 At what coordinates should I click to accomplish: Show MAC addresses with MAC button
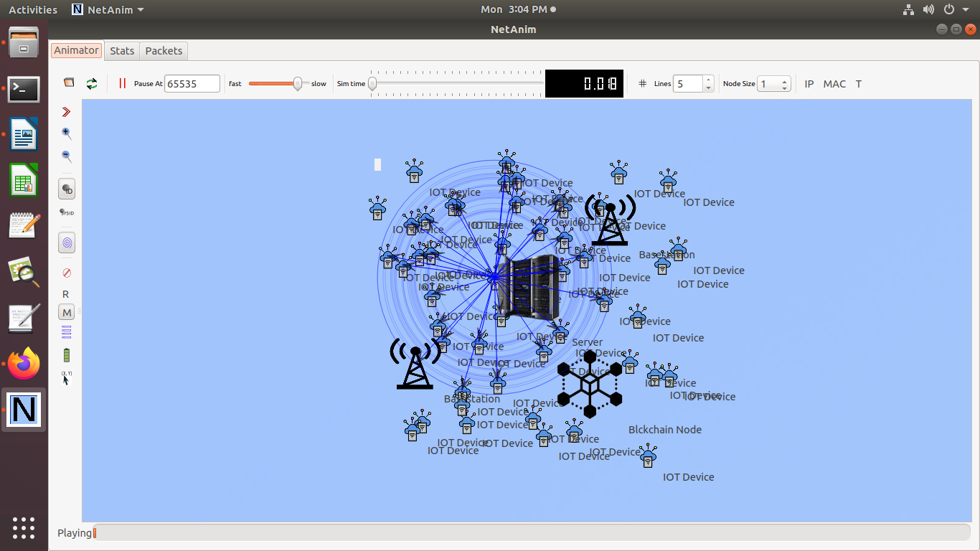[834, 84]
